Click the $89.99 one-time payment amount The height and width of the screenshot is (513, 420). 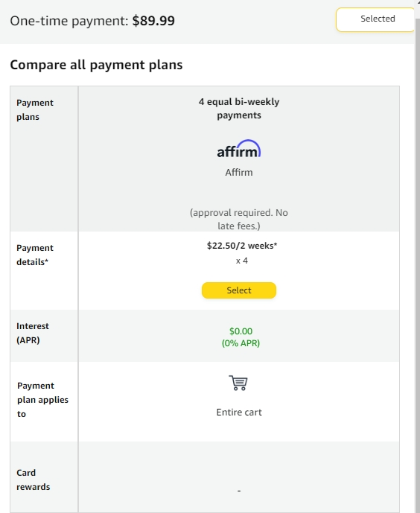coord(153,21)
